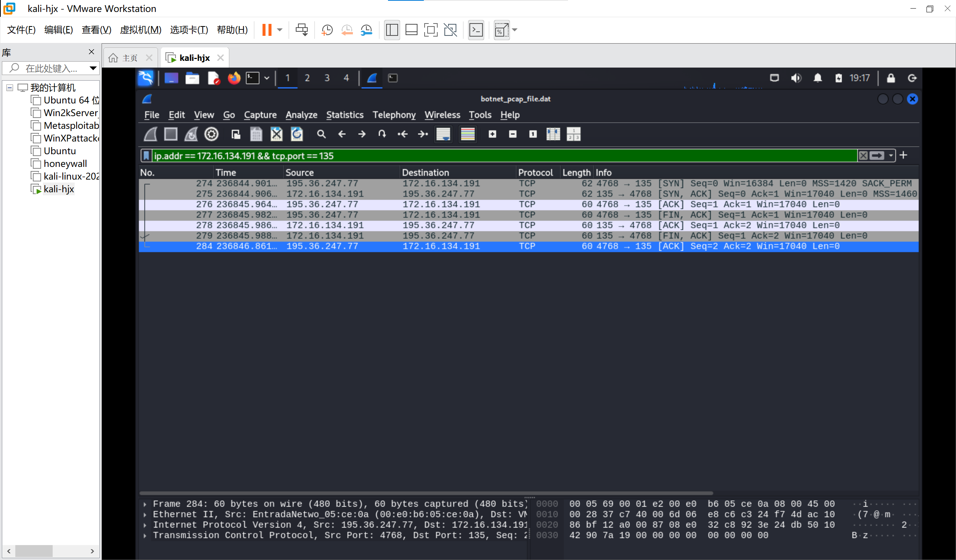Click the find packet magnifier icon
Image resolution: width=956 pixels, height=560 pixels.
point(321,134)
